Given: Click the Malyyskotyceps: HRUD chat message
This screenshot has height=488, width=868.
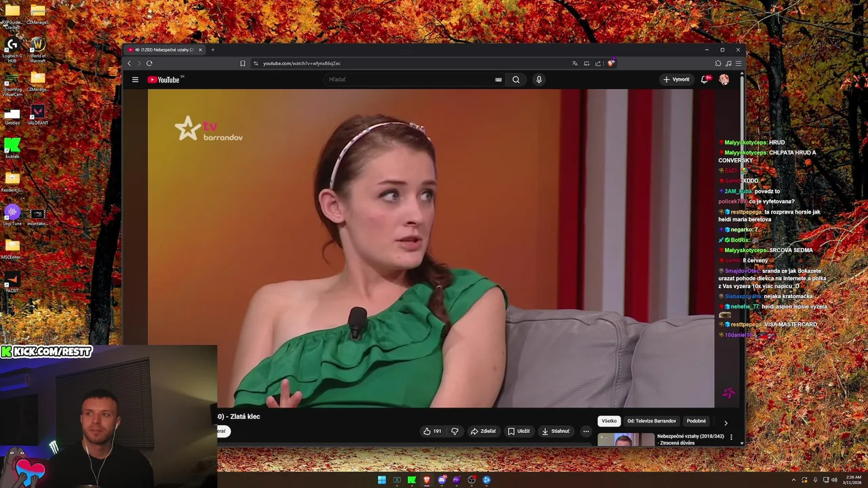Looking at the screenshot, I should point(752,142).
